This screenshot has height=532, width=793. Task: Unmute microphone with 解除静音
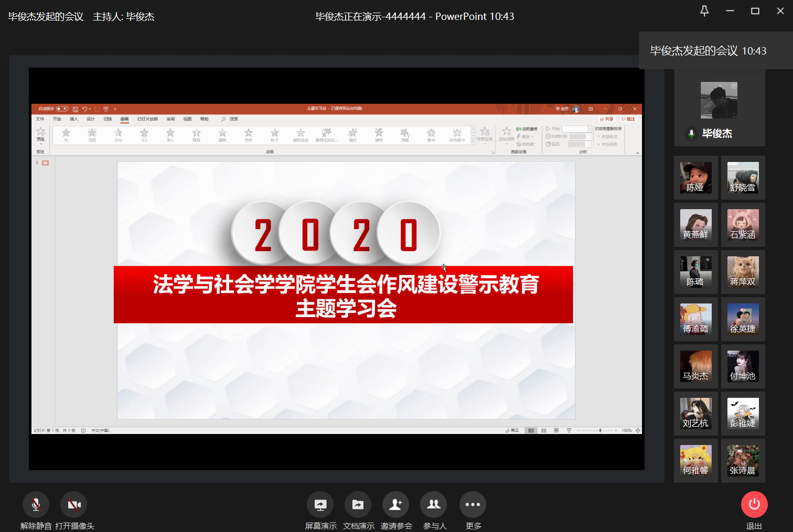[x=36, y=505]
